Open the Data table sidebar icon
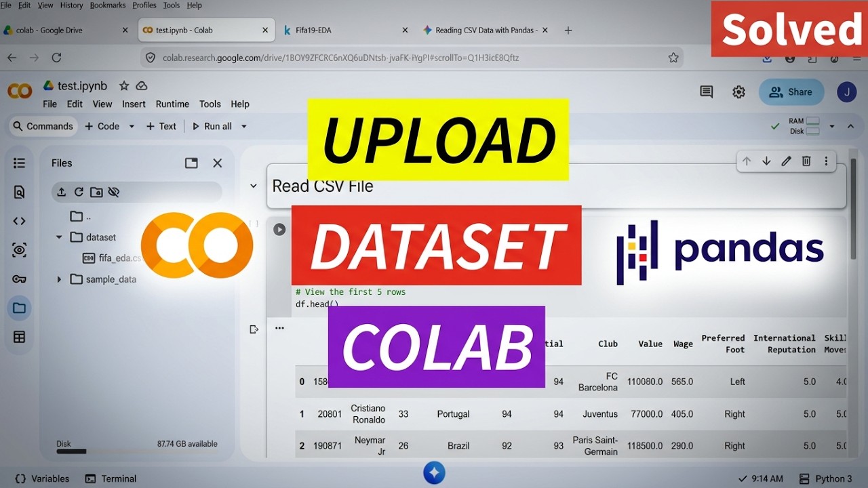This screenshot has height=488, width=868. (x=19, y=337)
